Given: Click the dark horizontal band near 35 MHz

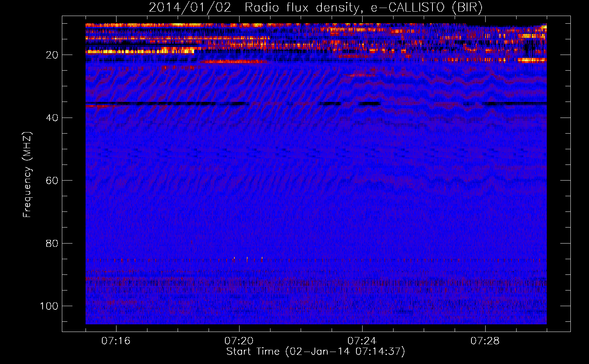Looking at the screenshot, I should [316, 104].
